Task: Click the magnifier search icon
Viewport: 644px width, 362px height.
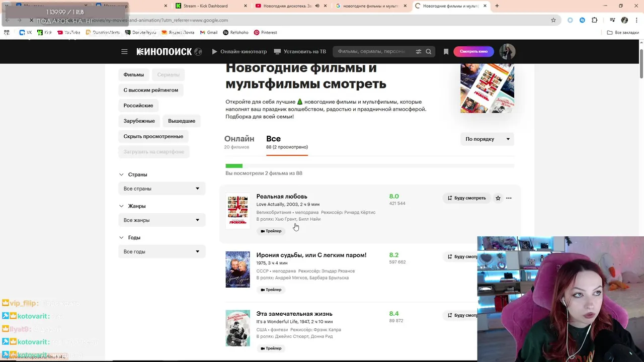Action: click(x=429, y=51)
